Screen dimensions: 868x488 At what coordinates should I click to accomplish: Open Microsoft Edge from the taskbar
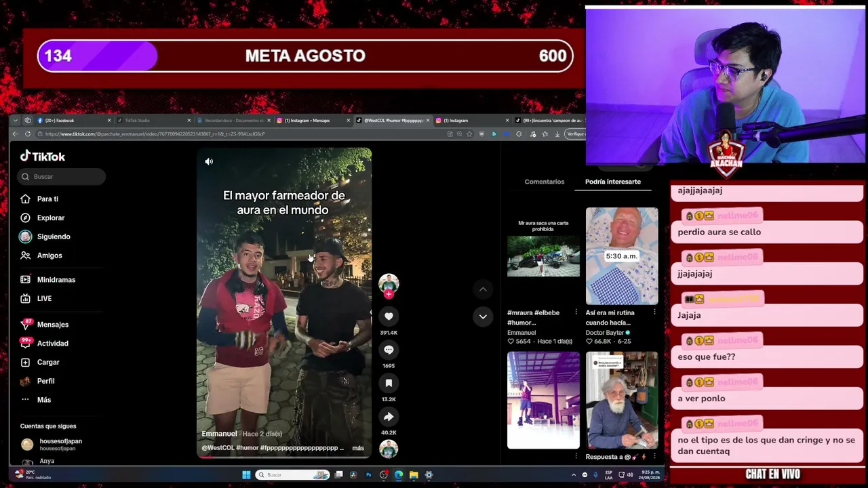tap(399, 475)
